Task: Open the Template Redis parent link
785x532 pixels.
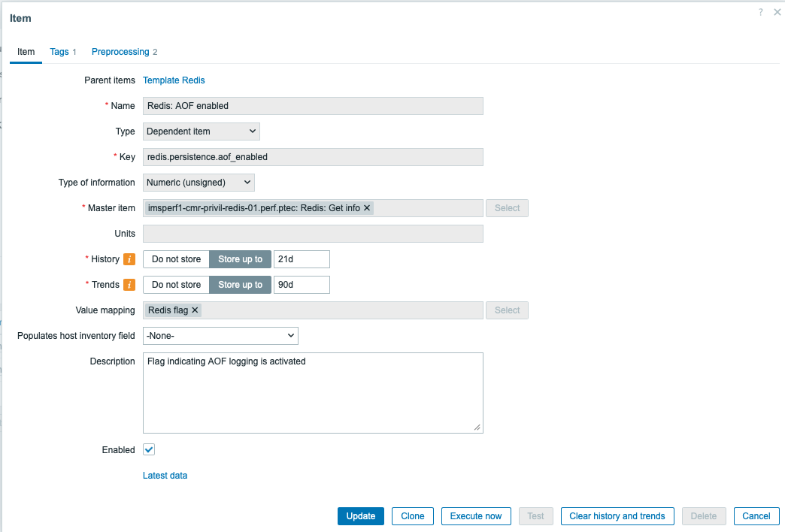Action: (x=174, y=80)
